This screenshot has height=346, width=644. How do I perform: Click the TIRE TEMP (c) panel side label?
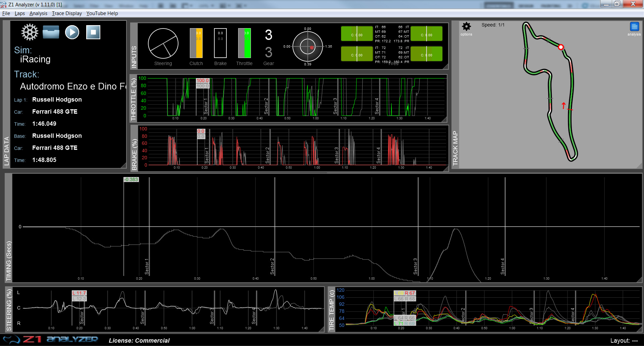click(x=332, y=310)
